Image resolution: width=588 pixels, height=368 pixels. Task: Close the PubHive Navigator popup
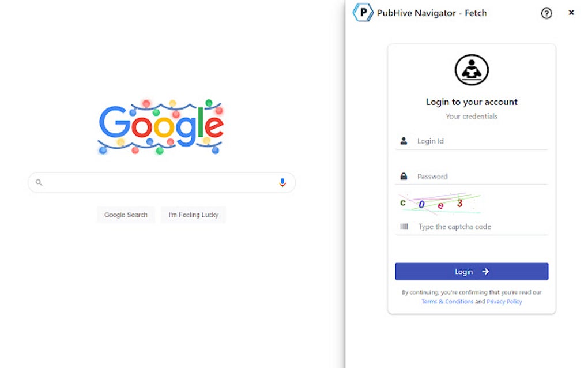tap(571, 13)
